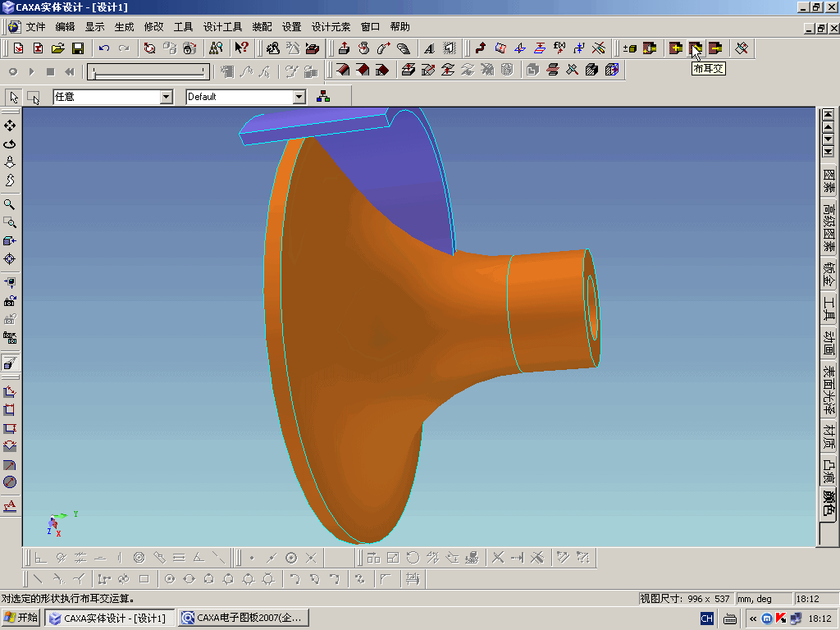Switch to the 动画 catalog tab
The width and height of the screenshot is (840, 630).
click(829, 343)
